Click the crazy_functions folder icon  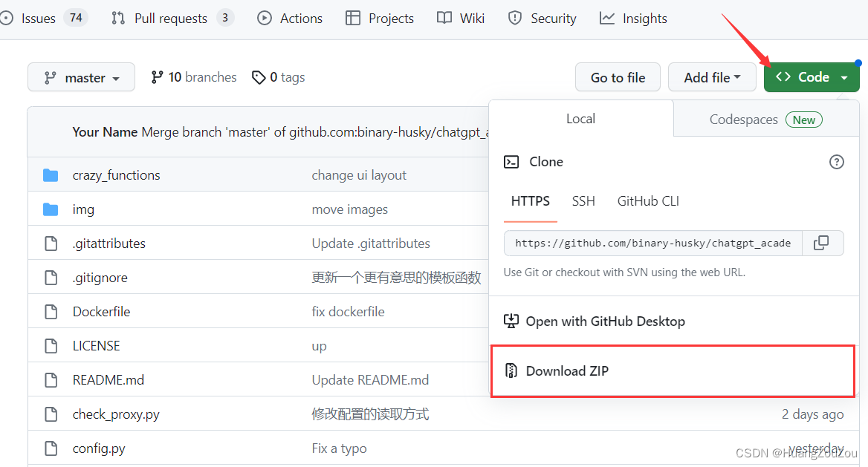[x=51, y=175]
